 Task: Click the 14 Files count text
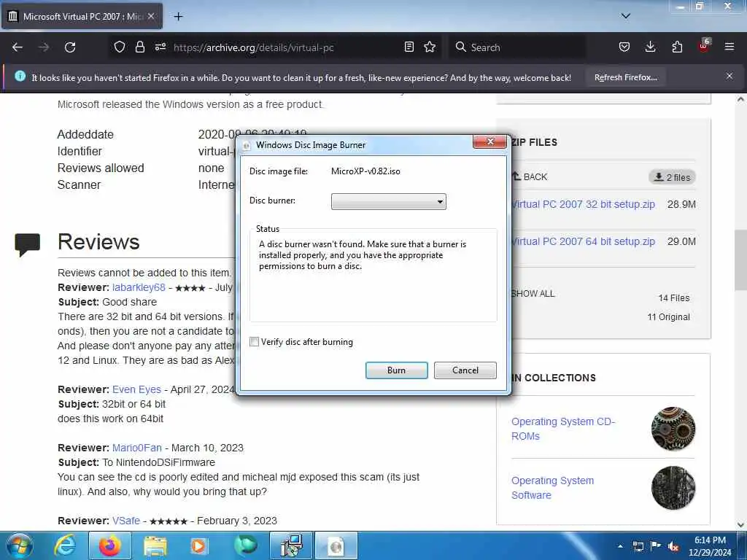(x=673, y=298)
